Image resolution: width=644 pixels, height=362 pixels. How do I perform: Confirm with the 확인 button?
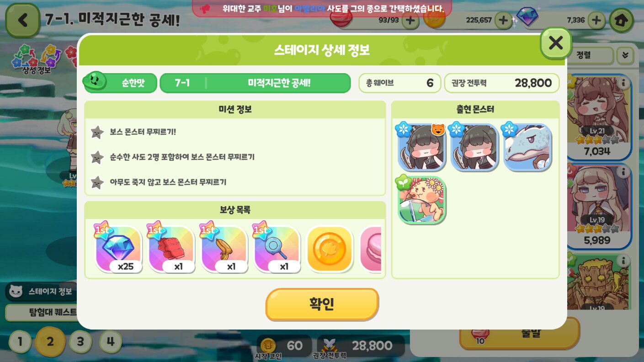(322, 304)
